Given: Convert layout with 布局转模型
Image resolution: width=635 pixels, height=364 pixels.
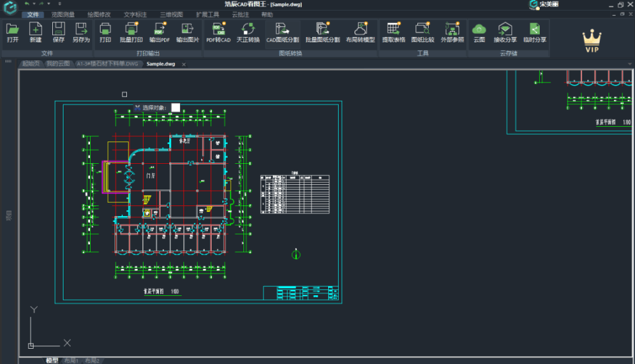Looking at the screenshot, I should [x=360, y=32].
